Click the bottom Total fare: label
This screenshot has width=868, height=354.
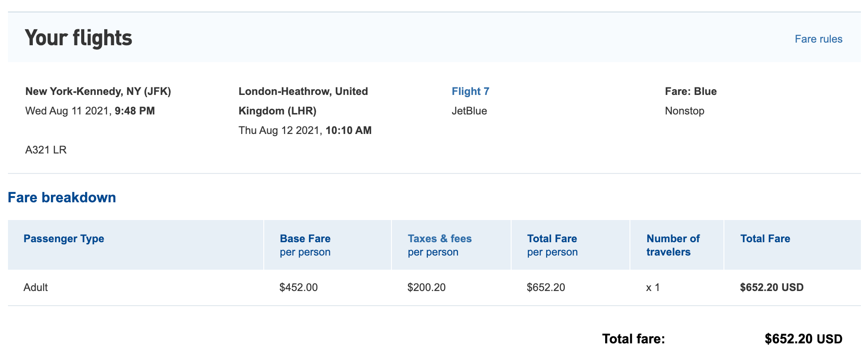pos(633,339)
